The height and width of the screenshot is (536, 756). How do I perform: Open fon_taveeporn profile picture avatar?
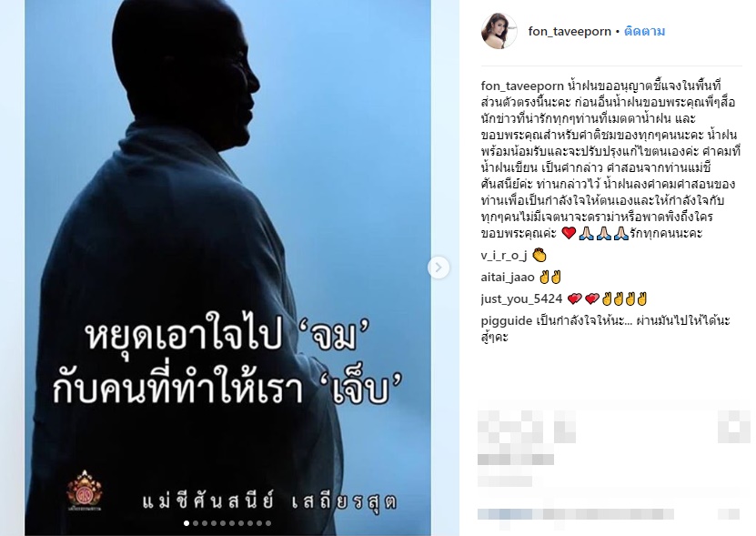499,31
